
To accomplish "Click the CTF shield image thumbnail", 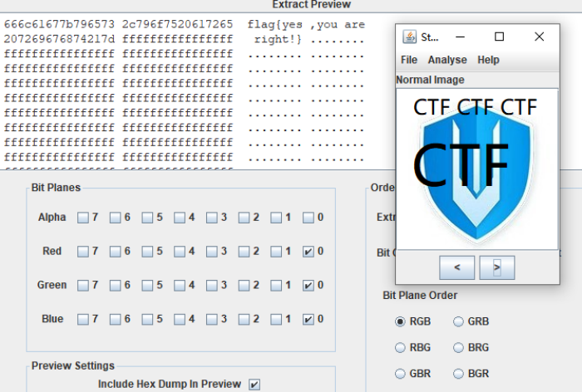I will click(x=477, y=169).
